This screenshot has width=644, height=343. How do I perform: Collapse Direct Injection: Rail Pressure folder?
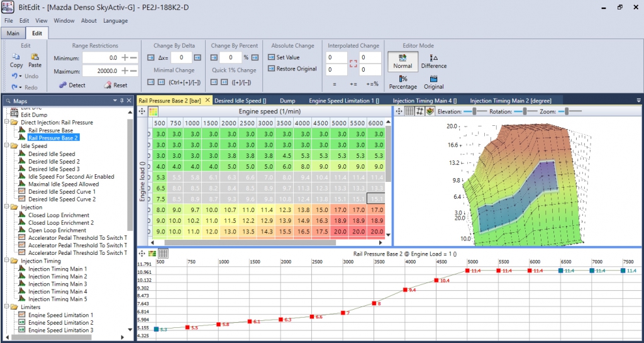(6, 123)
